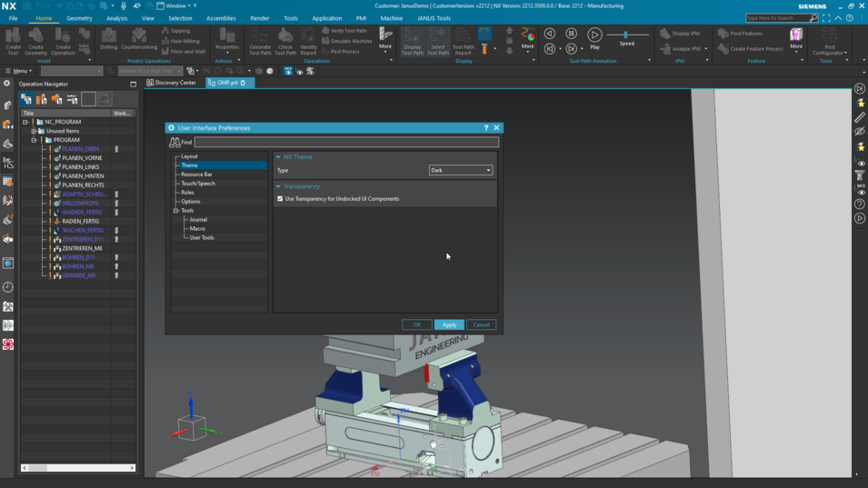Click Check Tool Path icon
868x488 pixels.
click(285, 42)
